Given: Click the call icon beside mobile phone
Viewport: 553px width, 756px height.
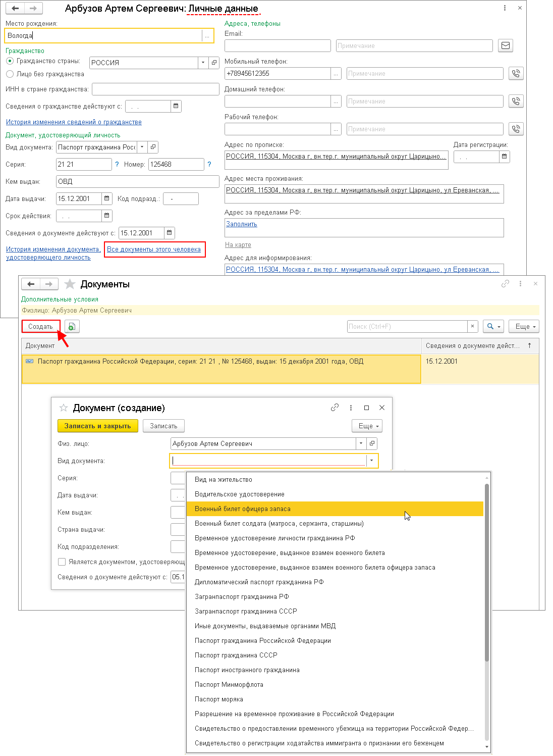Looking at the screenshot, I should 516,73.
